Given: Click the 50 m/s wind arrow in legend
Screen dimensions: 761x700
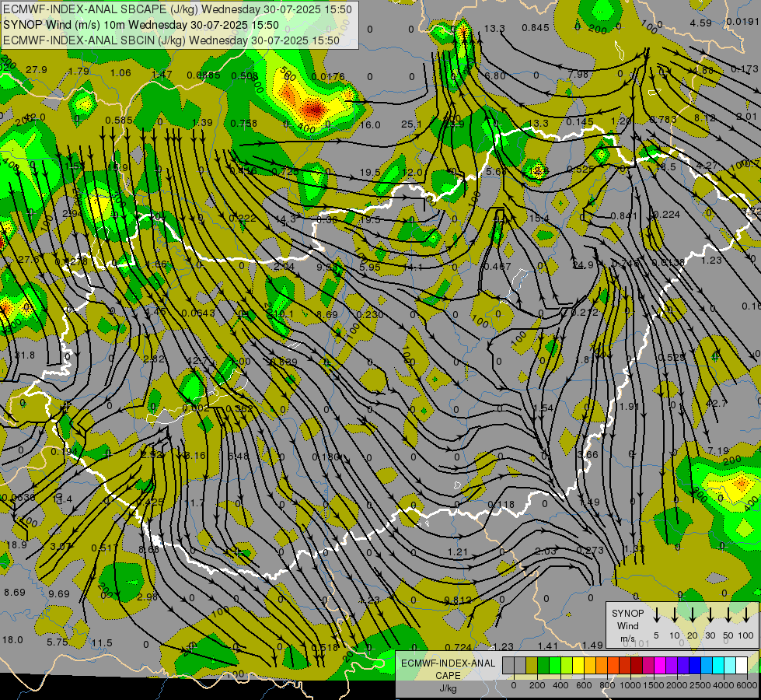Looking at the screenshot, I should [728, 614].
